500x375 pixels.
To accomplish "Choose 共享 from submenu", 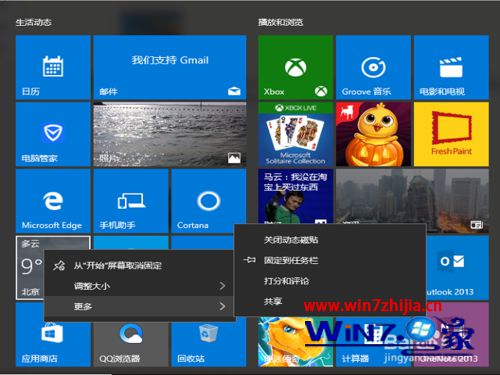I will [330, 301].
